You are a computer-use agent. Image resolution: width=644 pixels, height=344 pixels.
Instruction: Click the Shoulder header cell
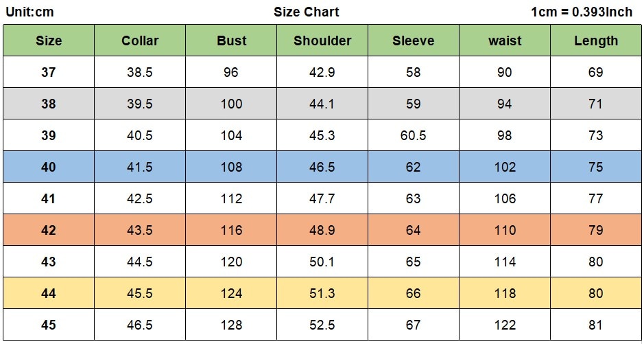point(322,41)
